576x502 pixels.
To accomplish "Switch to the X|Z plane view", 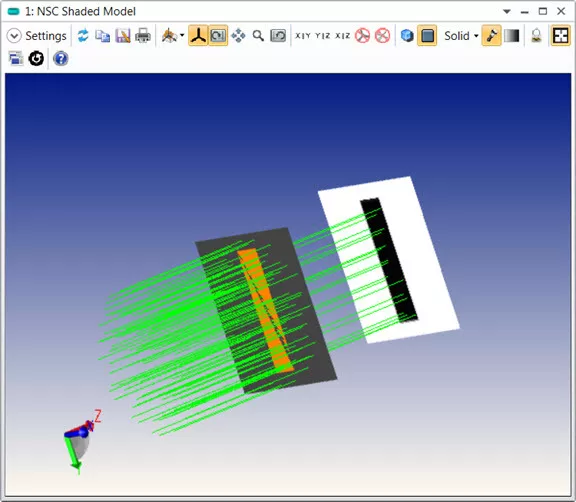I will point(342,36).
